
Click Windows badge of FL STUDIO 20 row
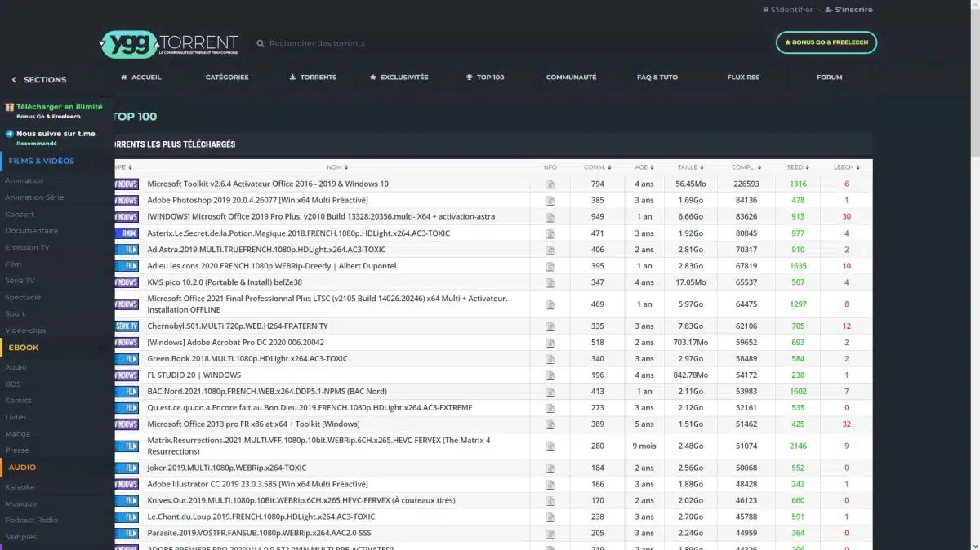tap(127, 375)
